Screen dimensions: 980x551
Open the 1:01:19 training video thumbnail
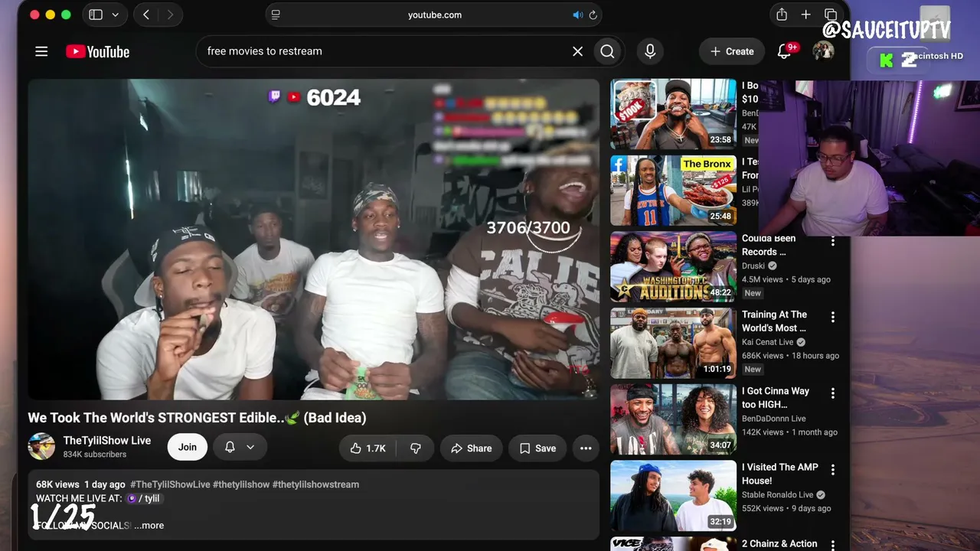673,343
